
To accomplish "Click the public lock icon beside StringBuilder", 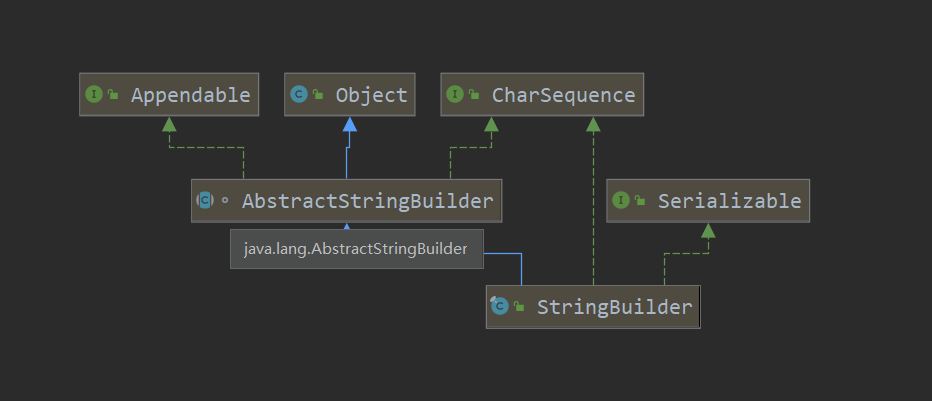I will [519, 306].
